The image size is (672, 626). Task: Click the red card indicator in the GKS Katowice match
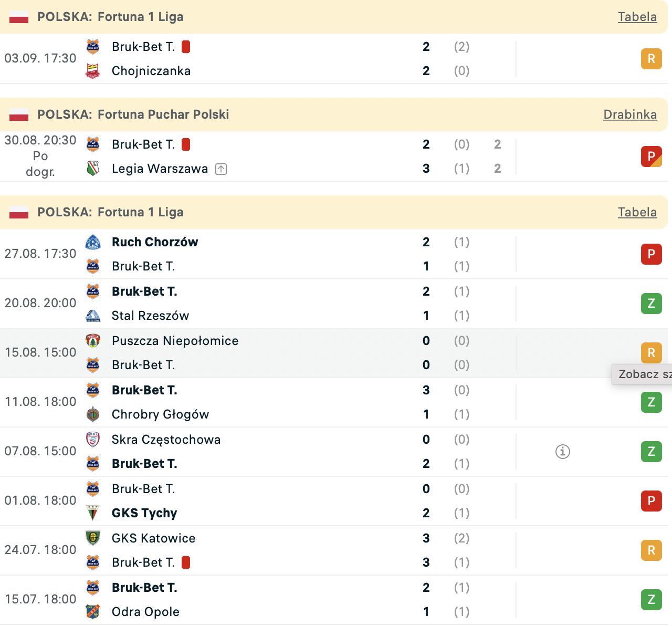pos(186,562)
